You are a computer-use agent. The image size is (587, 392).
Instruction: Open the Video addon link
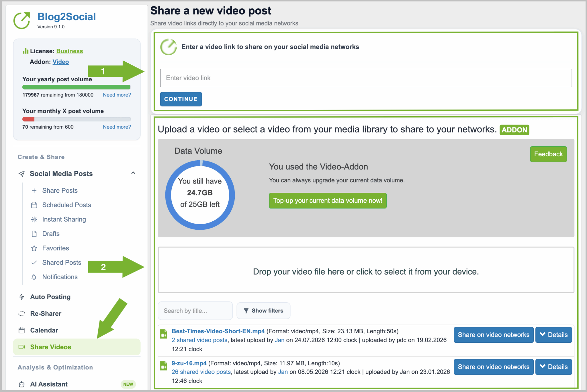(x=60, y=62)
